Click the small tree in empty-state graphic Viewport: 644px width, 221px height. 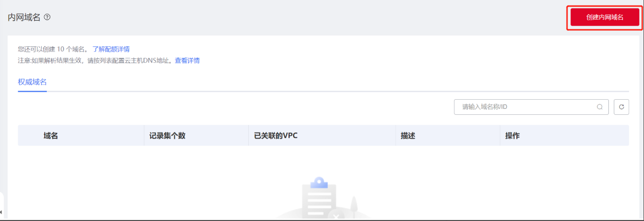coord(354,207)
